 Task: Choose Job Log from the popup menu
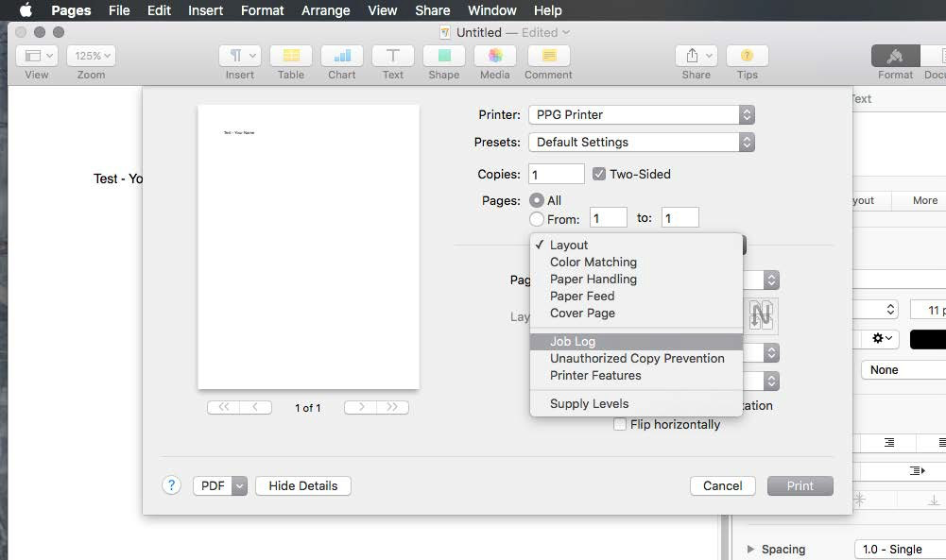tap(636, 341)
